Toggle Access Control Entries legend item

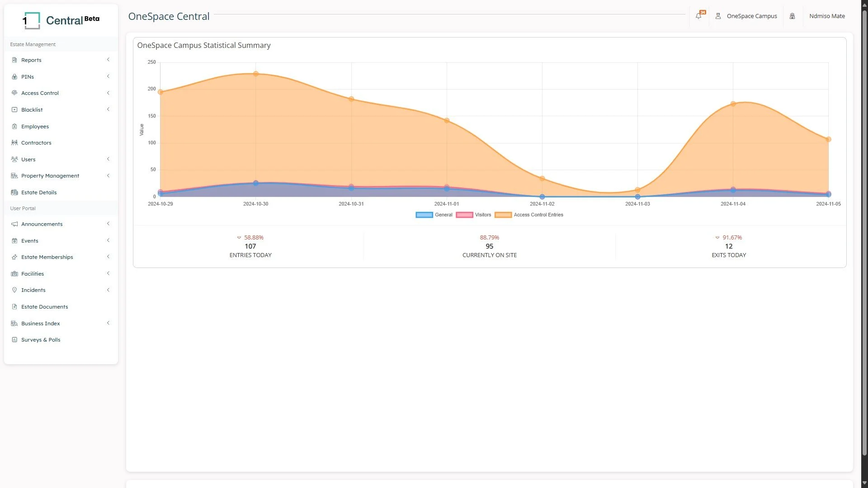pyautogui.click(x=529, y=215)
